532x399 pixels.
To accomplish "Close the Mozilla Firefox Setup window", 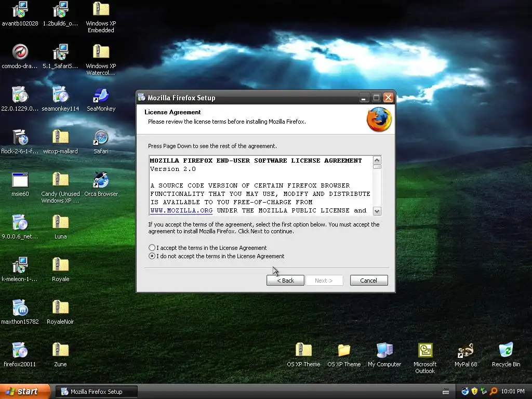I will pos(388,98).
